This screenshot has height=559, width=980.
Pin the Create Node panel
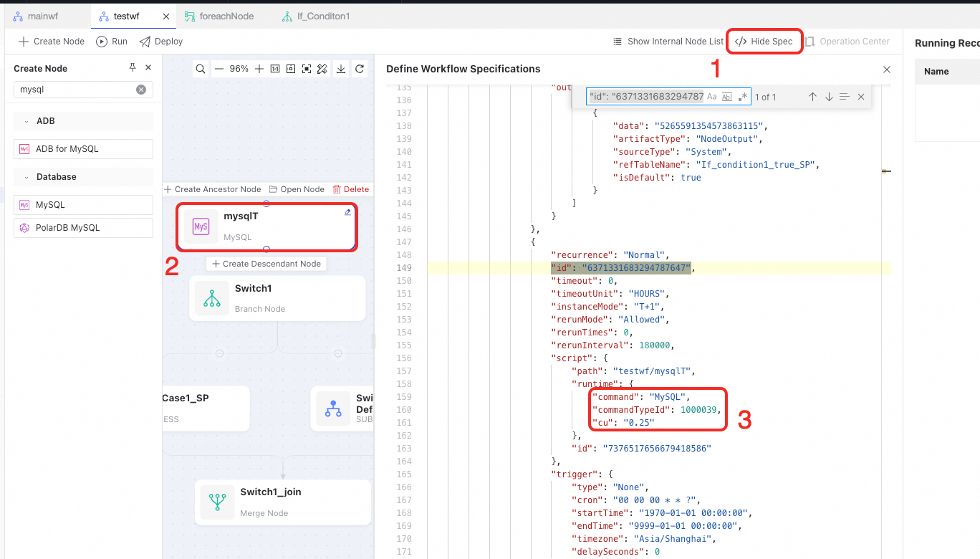point(132,67)
